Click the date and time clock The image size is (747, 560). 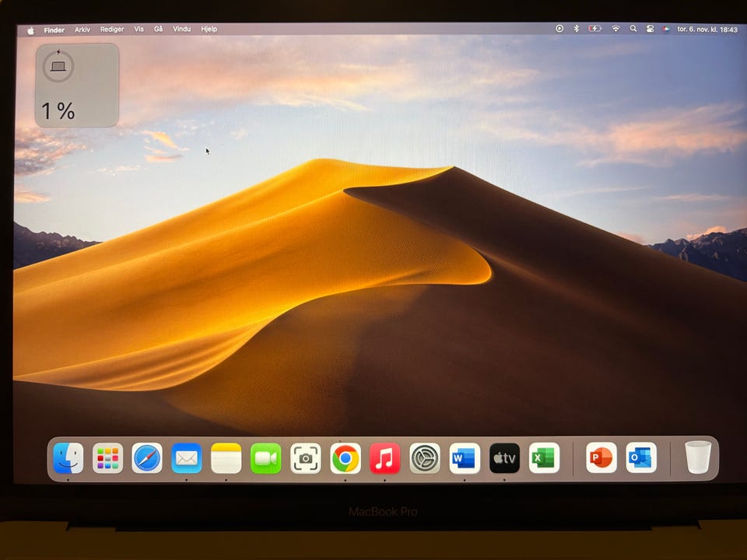[707, 29]
